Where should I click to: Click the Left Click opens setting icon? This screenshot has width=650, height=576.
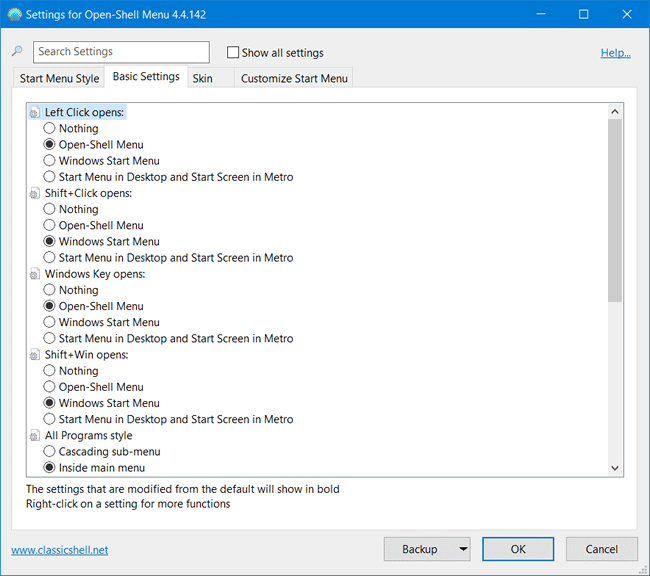(x=35, y=113)
